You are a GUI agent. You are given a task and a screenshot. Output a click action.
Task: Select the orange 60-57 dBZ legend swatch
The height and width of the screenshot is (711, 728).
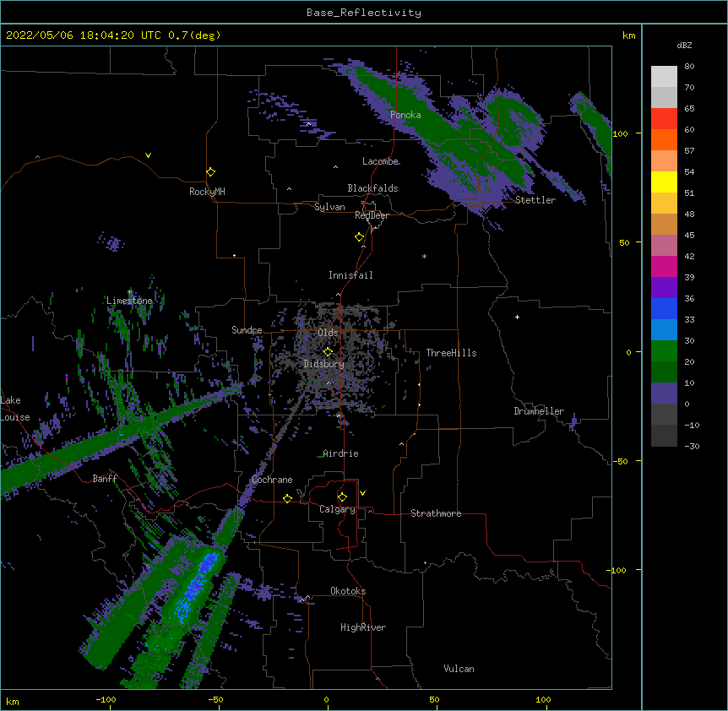(x=664, y=139)
